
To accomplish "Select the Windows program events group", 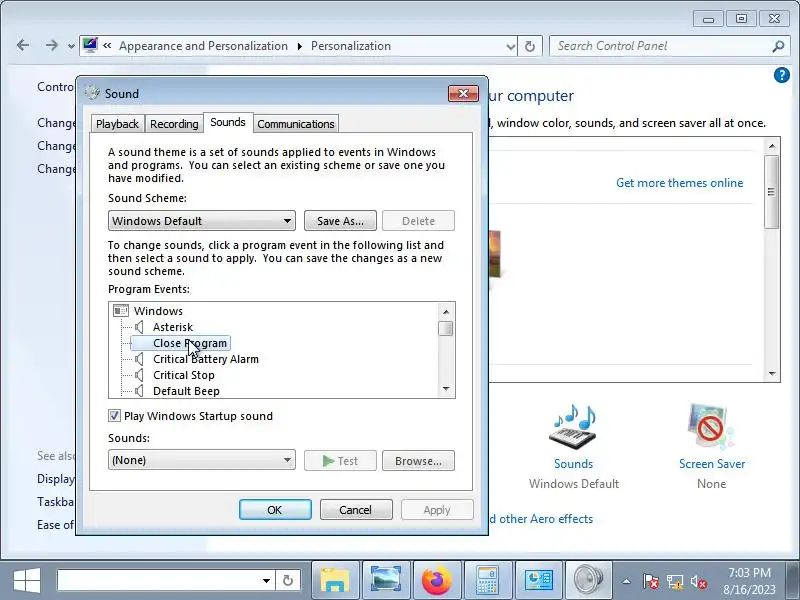I will (x=158, y=311).
